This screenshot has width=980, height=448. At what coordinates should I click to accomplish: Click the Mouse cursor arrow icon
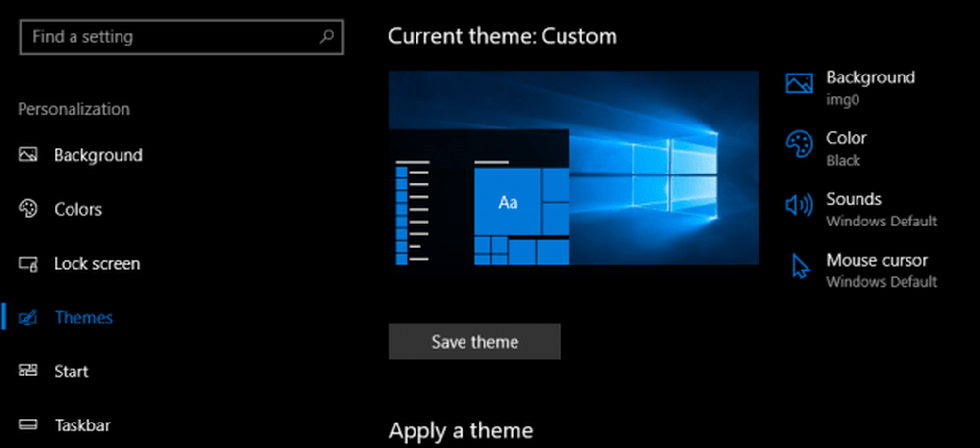[801, 267]
